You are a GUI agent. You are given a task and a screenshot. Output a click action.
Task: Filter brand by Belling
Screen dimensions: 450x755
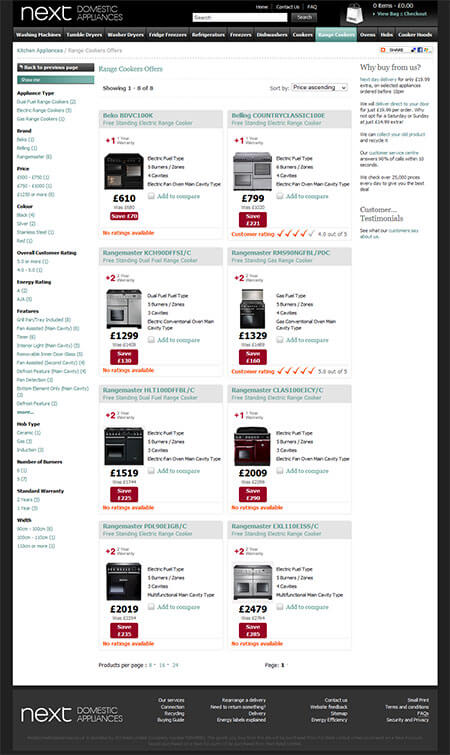pyautogui.click(x=27, y=148)
